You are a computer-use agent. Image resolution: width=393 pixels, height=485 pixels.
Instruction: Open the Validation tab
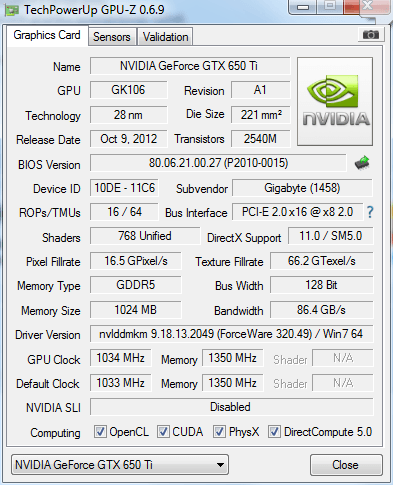pos(165,37)
